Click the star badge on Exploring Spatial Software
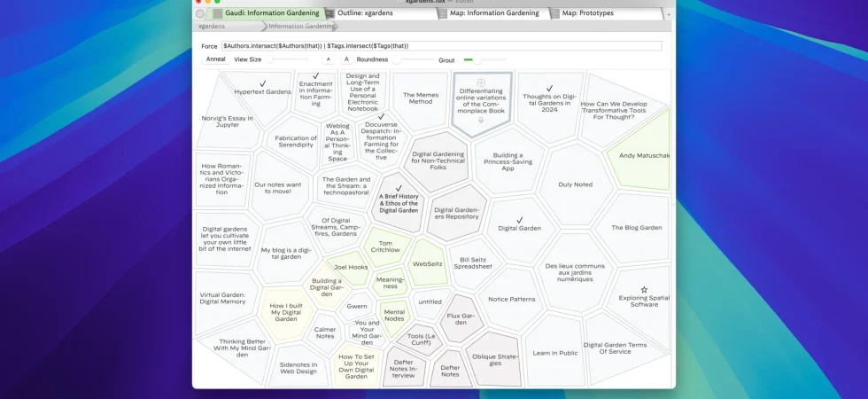This screenshot has height=399, width=868. click(644, 290)
